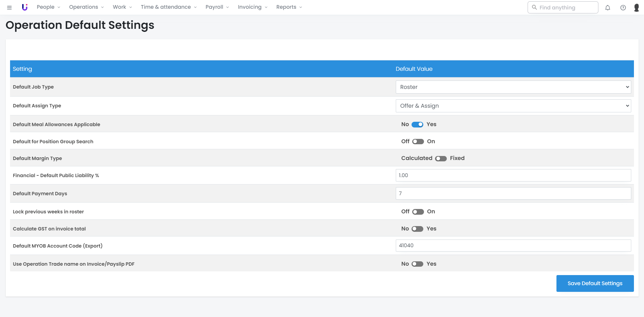Toggle Use Operation Trade name switch
Image resolution: width=644 pixels, height=317 pixels.
pos(417,264)
